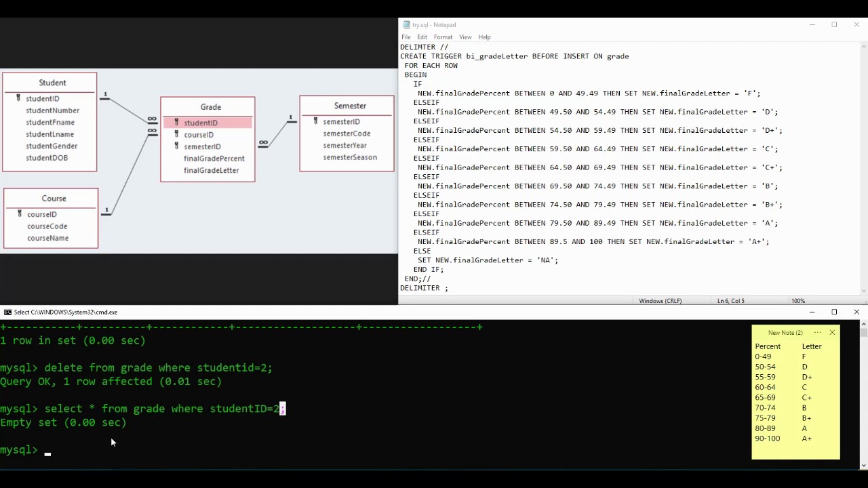Select studentGender field in Student table
The width and height of the screenshot is (868, 488).
click(x=52, y=146)
